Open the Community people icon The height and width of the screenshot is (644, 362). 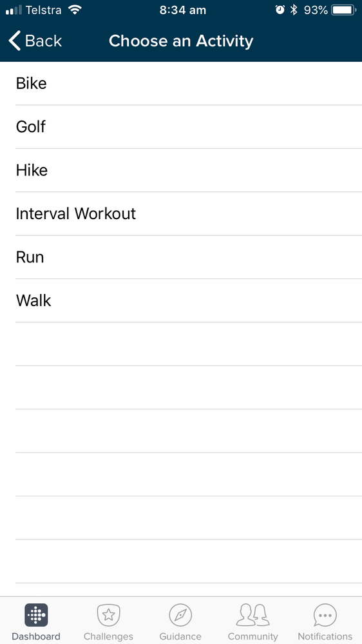pos(253,615)
